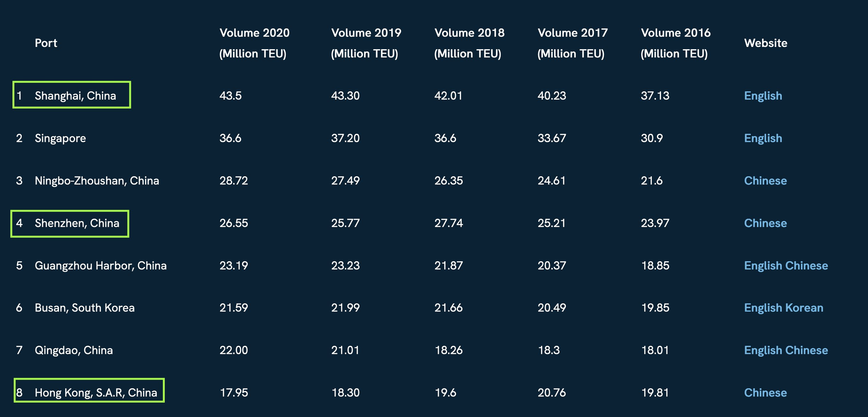This screenshot has width=868, height=417.
Task: Select the highlighted Shenzhen, China port cell
Action: pyautogui.click(x=70, y=224)
